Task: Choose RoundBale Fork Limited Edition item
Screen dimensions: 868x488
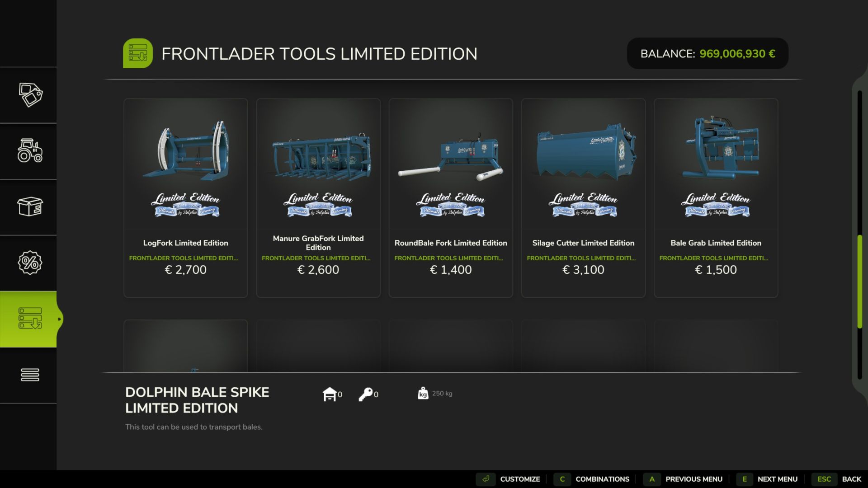Action: [451, 198]
